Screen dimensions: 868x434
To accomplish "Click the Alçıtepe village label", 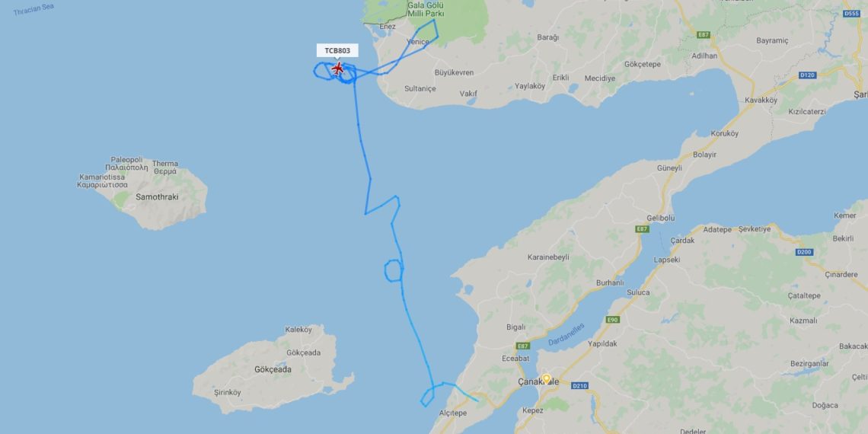I will click(x=453, y=413).
